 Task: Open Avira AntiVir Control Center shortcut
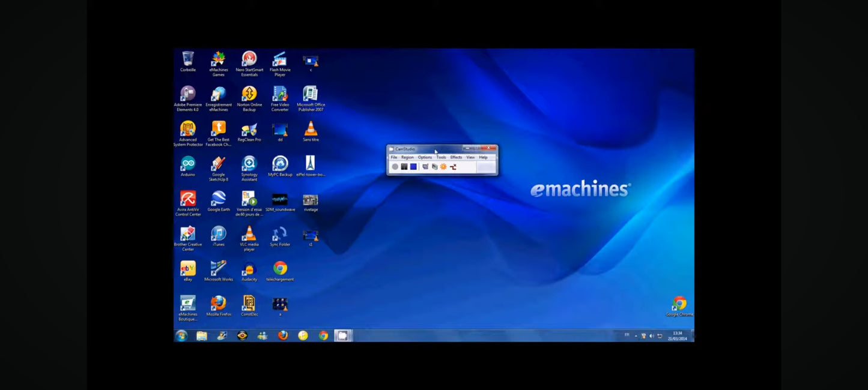point(187,199)
